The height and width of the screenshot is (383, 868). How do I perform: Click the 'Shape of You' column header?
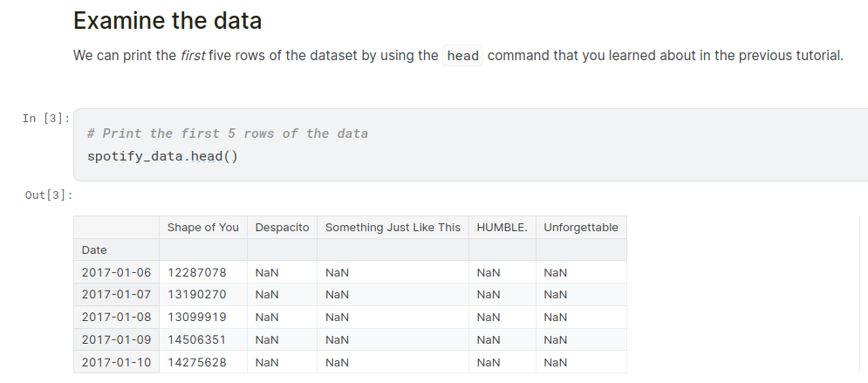(202, 228)
